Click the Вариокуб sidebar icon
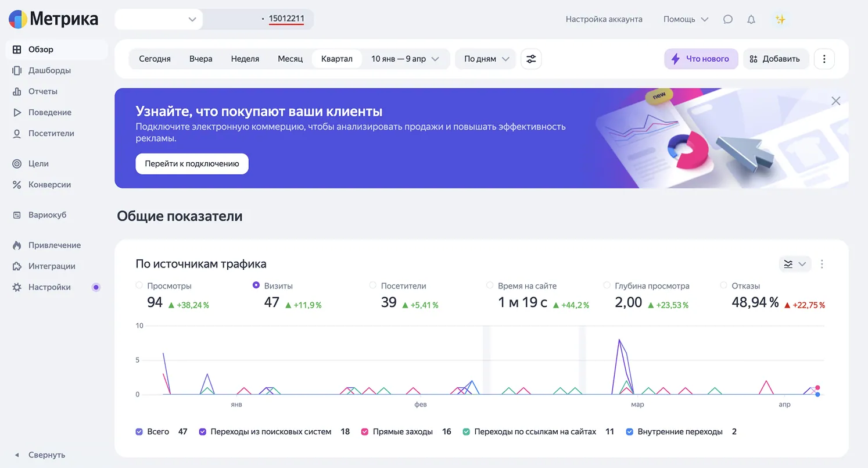Viewport: 868px width, 468px height. pos(17,215)
